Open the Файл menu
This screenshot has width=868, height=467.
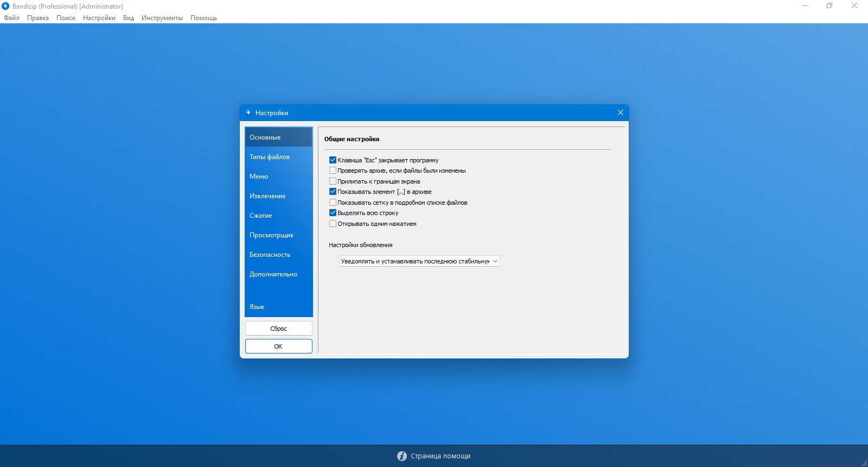[x=11, y=18]
